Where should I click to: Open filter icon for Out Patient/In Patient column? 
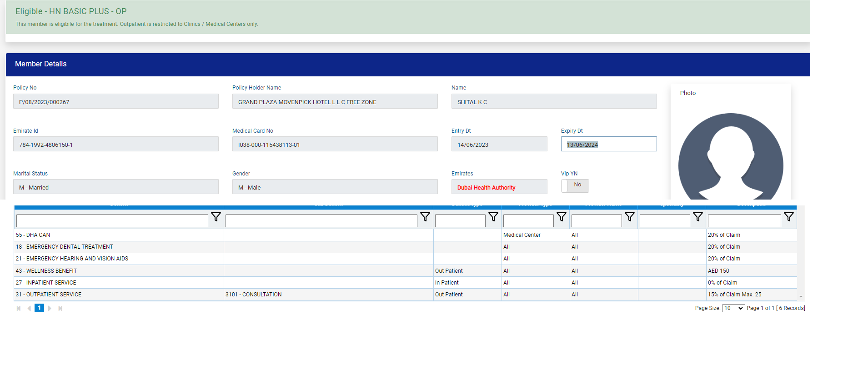coord(493,217)
